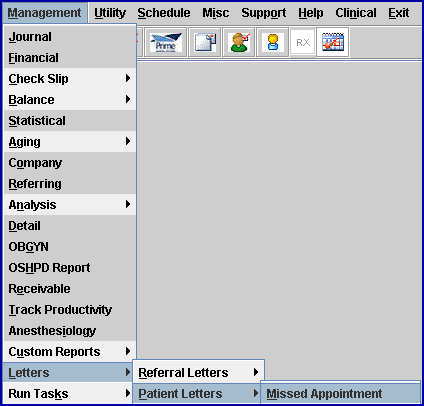
Task: Open the Schedule menu
Action: point(164,13)
